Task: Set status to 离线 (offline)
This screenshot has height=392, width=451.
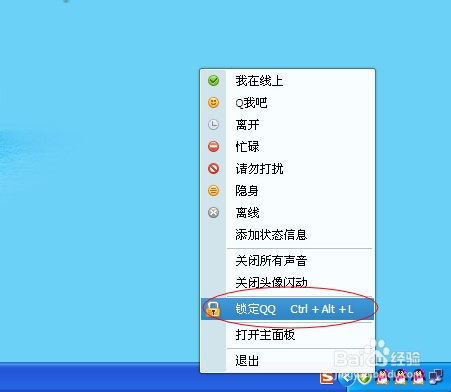Action: (287, 213)
